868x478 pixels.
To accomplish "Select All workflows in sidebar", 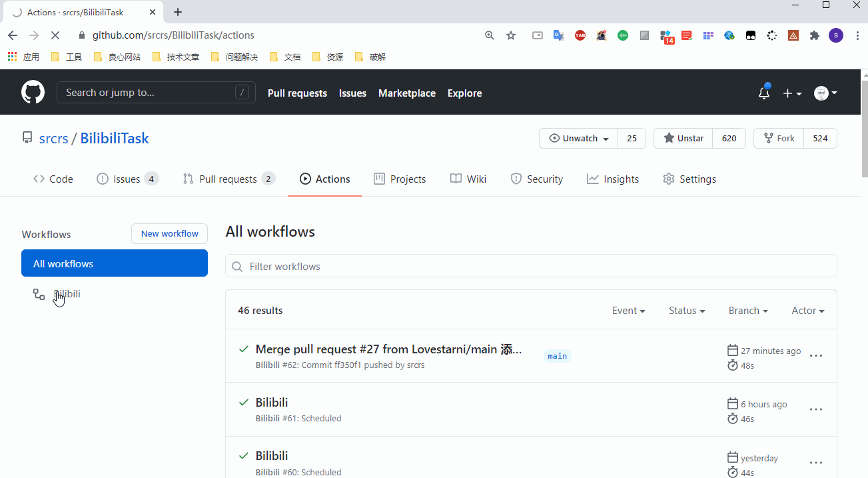I will point(115,263).
